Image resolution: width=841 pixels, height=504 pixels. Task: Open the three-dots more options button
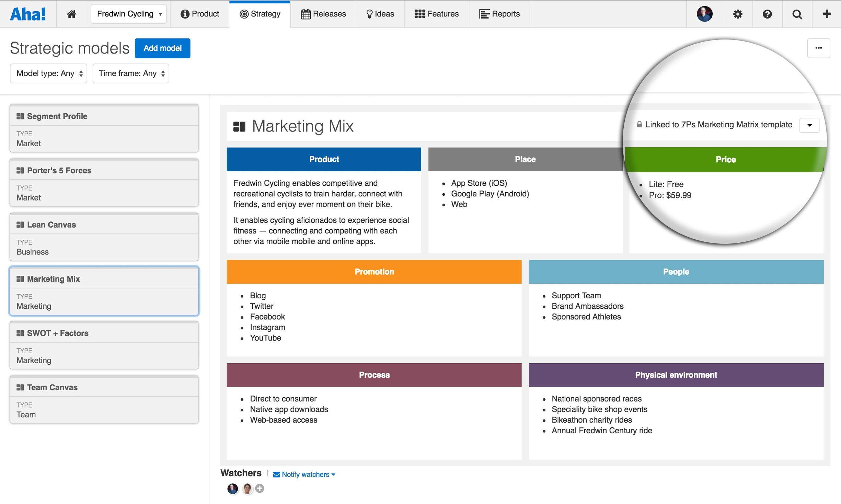coord(818,48)
